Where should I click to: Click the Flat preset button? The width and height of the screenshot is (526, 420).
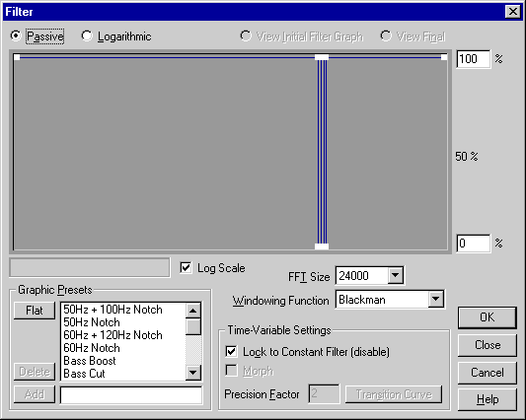pyautogui.click(x=35, y=311)
